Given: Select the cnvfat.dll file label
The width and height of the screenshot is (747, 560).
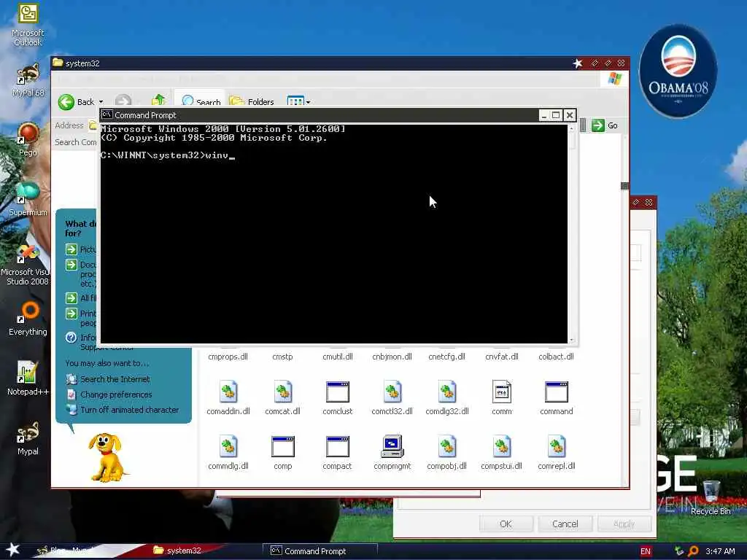Looking at the screenshot, I should click(502, 357).
